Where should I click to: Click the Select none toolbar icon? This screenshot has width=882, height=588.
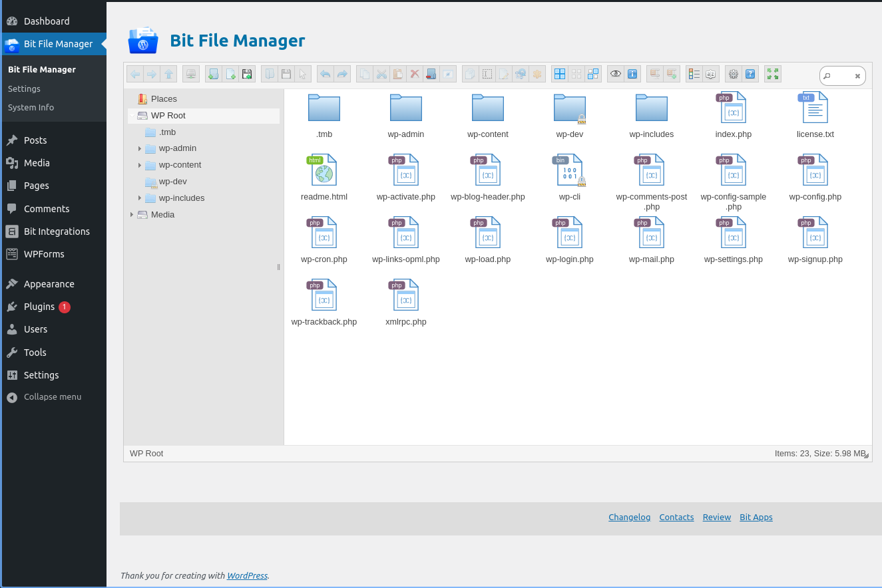coord(576,74)
